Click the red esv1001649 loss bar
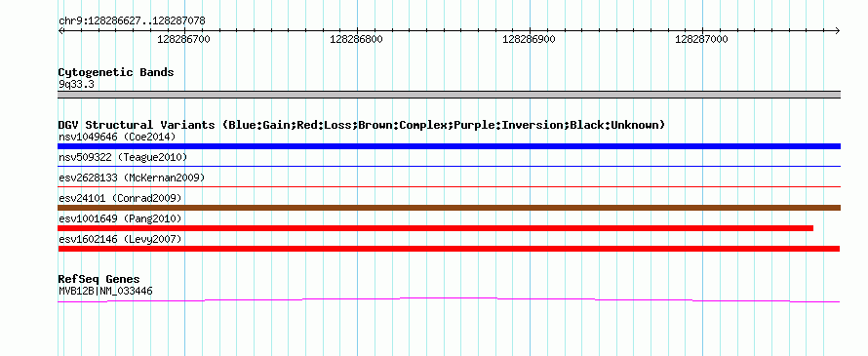 pyautogui.click(x=436, y=228)
